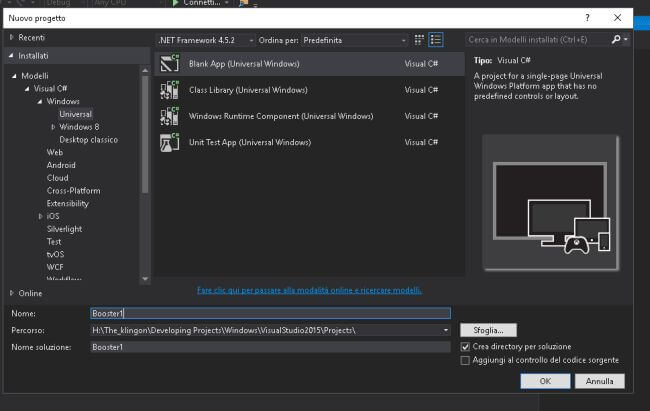
Task: Select Class Library (Universal Windows) text
Action: click(x=248, y=90)
